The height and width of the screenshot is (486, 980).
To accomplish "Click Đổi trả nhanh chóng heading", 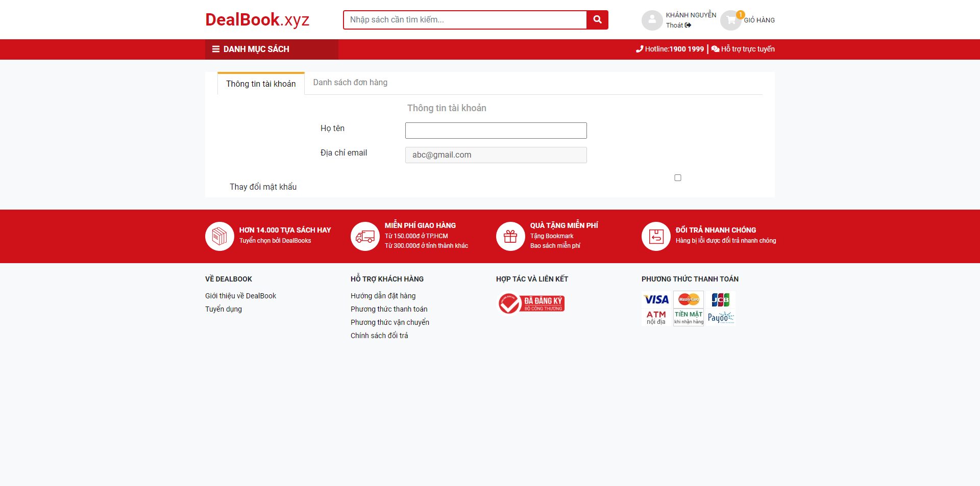I will click(716, 230).
